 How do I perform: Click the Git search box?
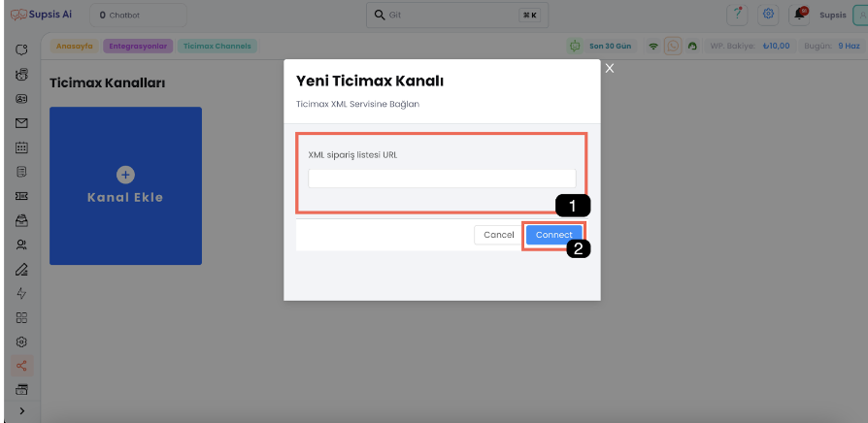tap(457, 15)
